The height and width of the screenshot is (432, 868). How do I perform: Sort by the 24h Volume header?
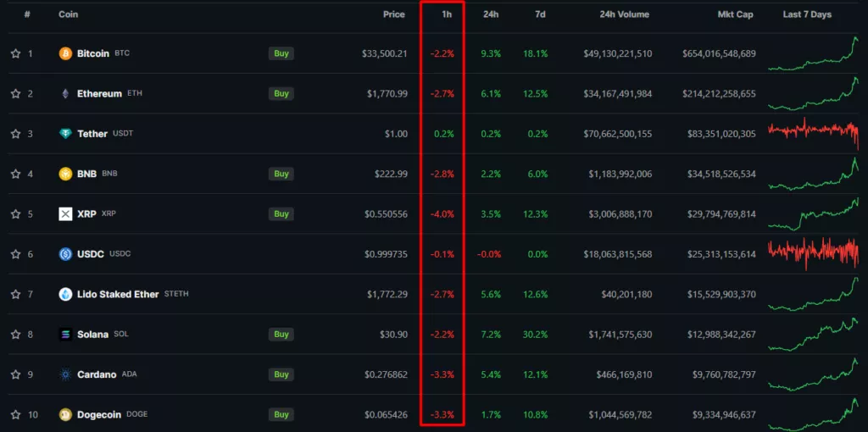[625, 14]
